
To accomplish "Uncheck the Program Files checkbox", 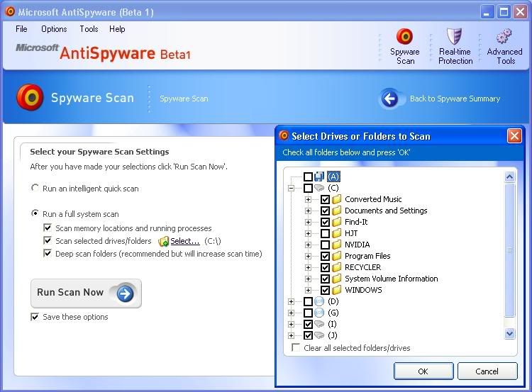I will [325, 256].
